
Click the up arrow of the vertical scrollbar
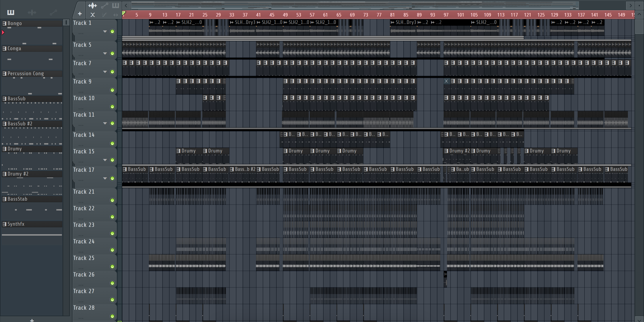pyautogui.click(x=639, y=15)
